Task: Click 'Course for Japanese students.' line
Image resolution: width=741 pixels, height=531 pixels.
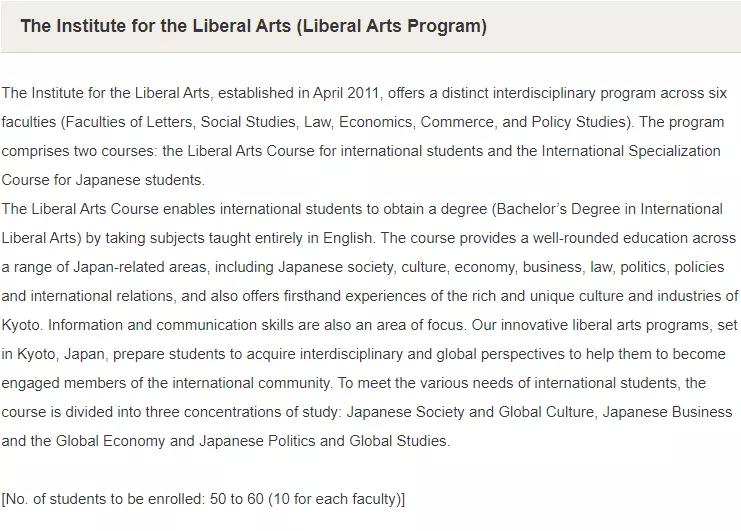Action: pos(103,180)
